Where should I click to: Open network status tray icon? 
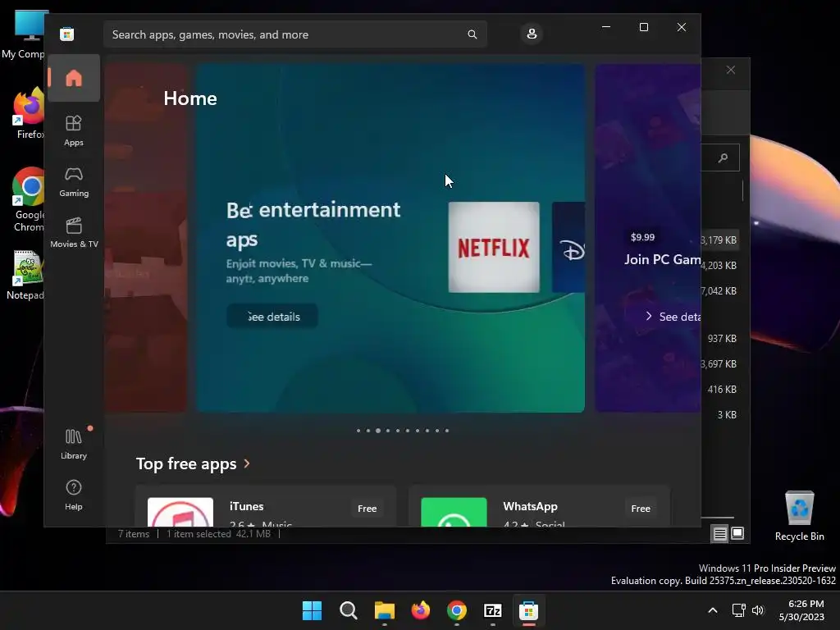(x=739, y=610)
